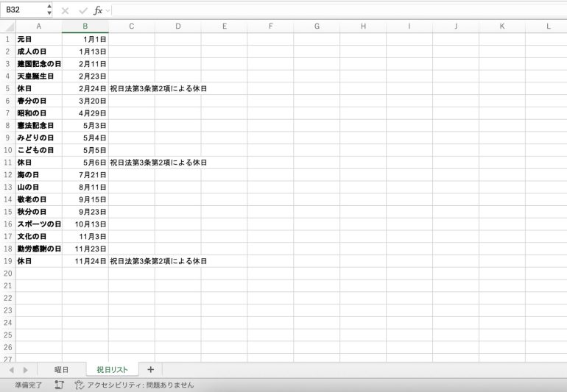Click cell containing 元日

[39, 39]
